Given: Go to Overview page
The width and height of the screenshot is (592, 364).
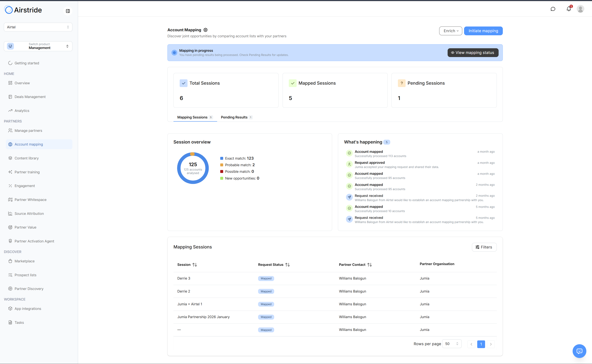Looking at the screenshot, I should point(39,83).
